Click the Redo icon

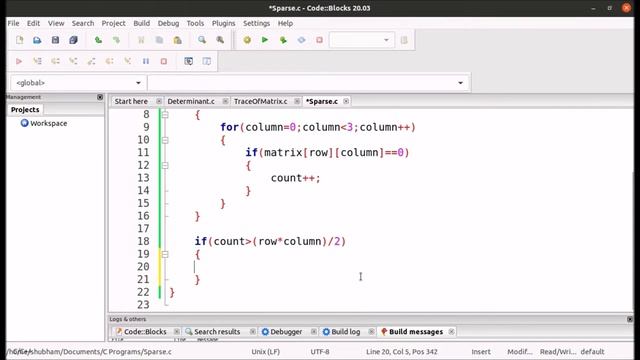[x=116, y=40]
